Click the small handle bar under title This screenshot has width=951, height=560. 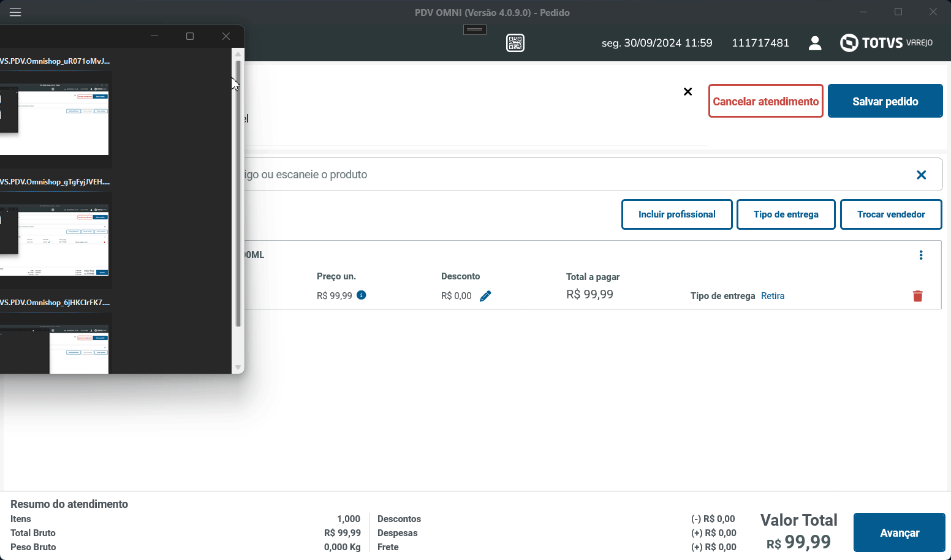[x=475, y=29]
